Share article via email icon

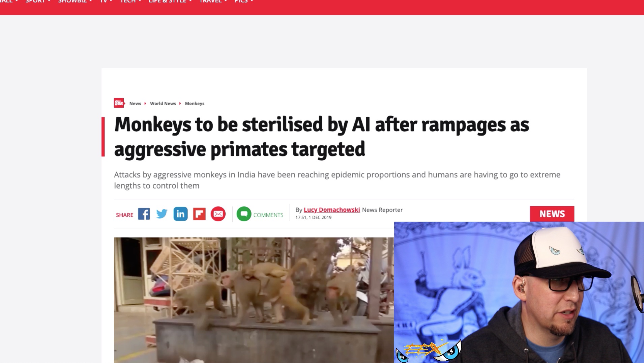(x=218, y=214)
